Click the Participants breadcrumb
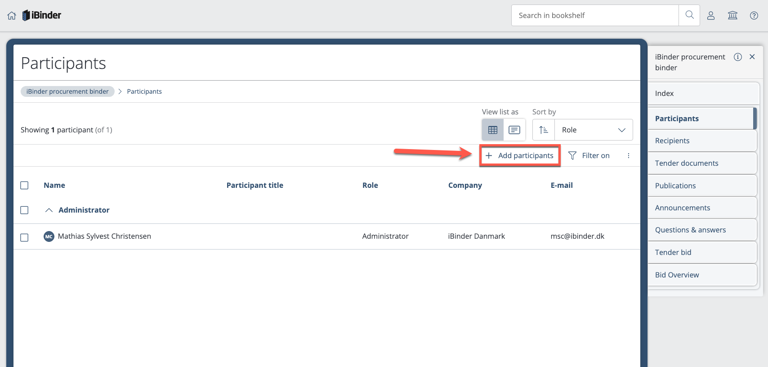The height and width of the screenshot is (367, 768). pyautogui.click(x=144, y=92)
